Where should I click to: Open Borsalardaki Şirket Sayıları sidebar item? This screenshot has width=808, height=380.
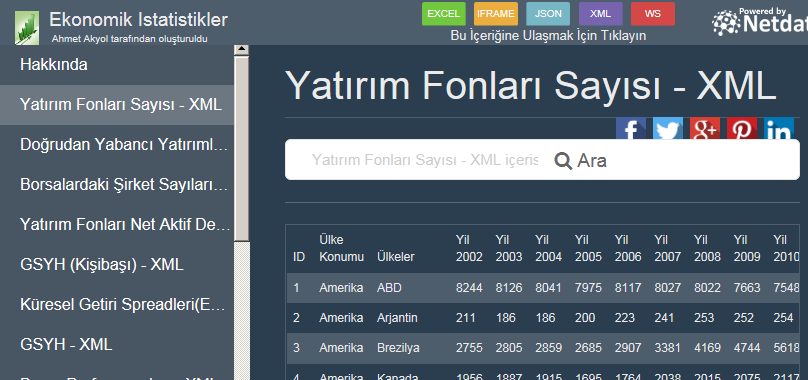(117, 185)
